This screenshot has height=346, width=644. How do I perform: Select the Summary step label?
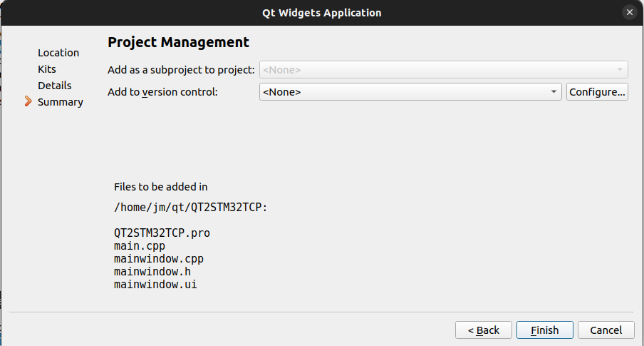(61, 102)
